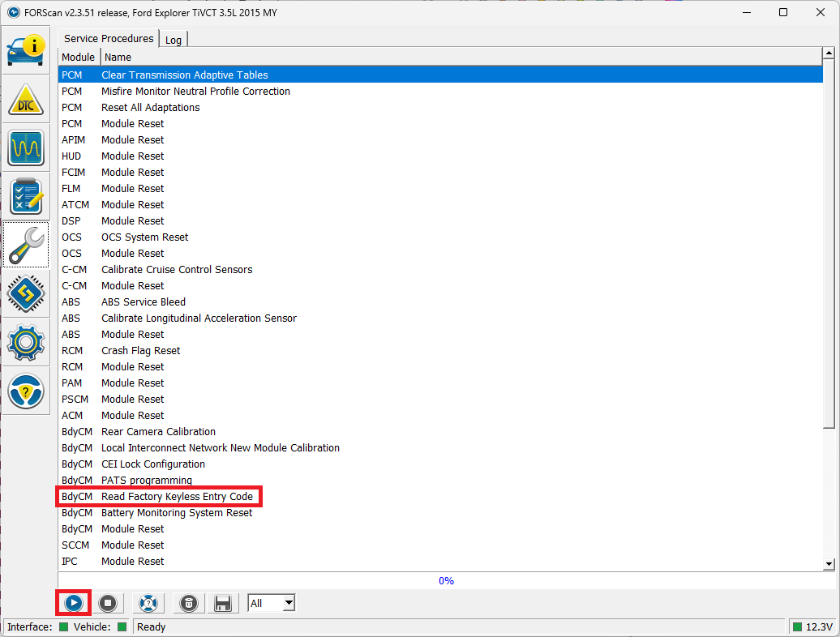The height and width of the screenshot is (637, 840).
Task: Select the Reset All Adaptations procedure
Action: [x=440, y=108]
